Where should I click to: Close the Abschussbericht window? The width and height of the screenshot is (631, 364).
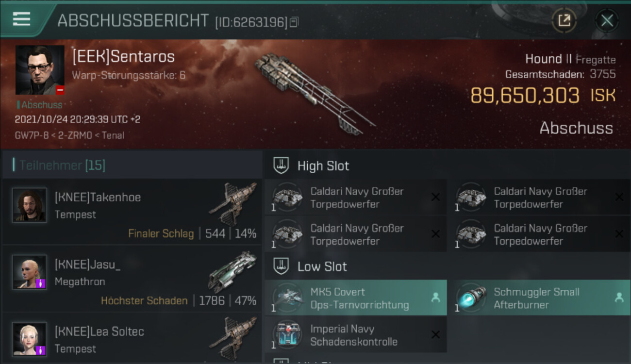[607, 20]
